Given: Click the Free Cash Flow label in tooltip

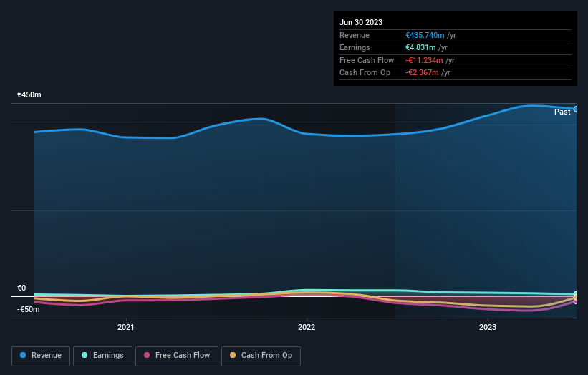Looking at the screenshot, I should [x=367, y=60].
